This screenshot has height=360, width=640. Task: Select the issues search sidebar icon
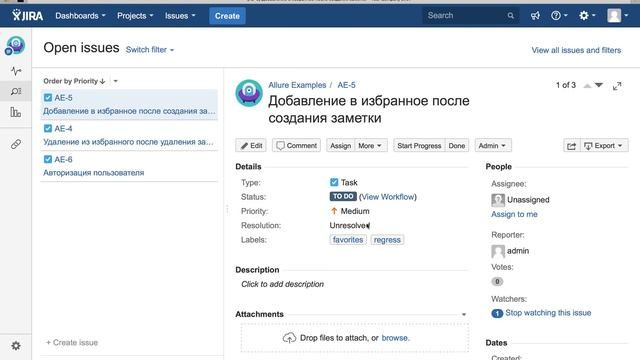[16, 91]
